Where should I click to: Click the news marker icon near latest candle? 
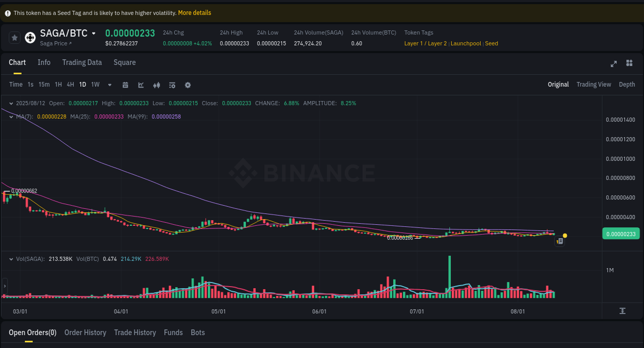pyautogui.click(x=560, y=241)
